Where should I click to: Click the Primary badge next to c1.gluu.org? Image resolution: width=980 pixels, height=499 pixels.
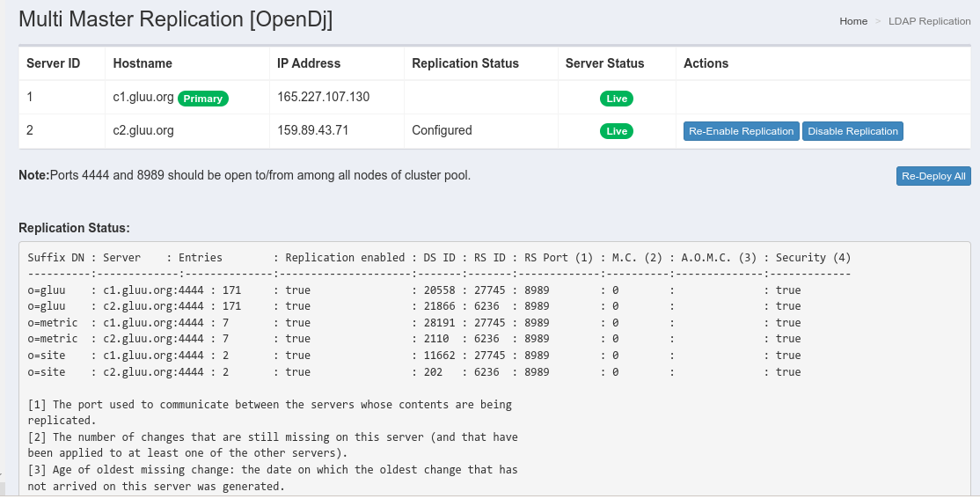click(x=203, y=99)
